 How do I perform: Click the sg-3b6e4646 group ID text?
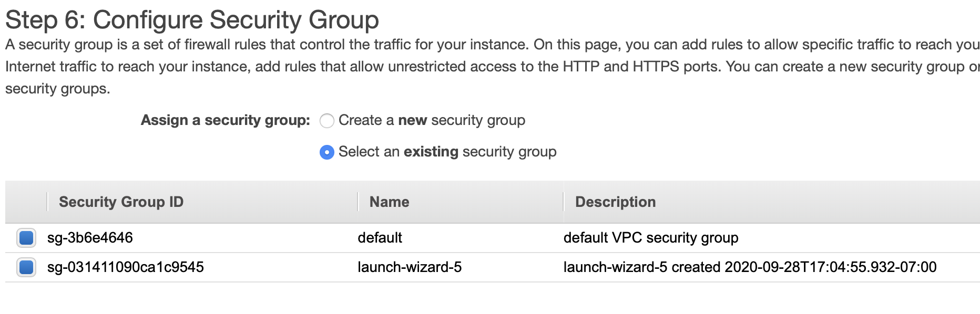(90, 238)
